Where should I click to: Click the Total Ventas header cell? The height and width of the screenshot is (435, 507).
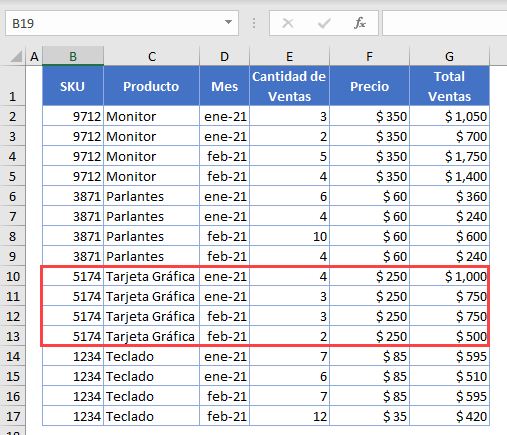pyautogui.click(x=449, y=86)
